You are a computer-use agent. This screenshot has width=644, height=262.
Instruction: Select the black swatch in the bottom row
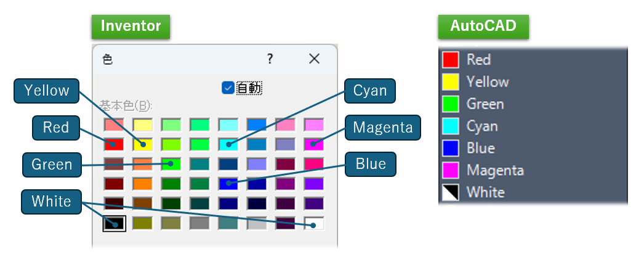[x=114, y=223]
